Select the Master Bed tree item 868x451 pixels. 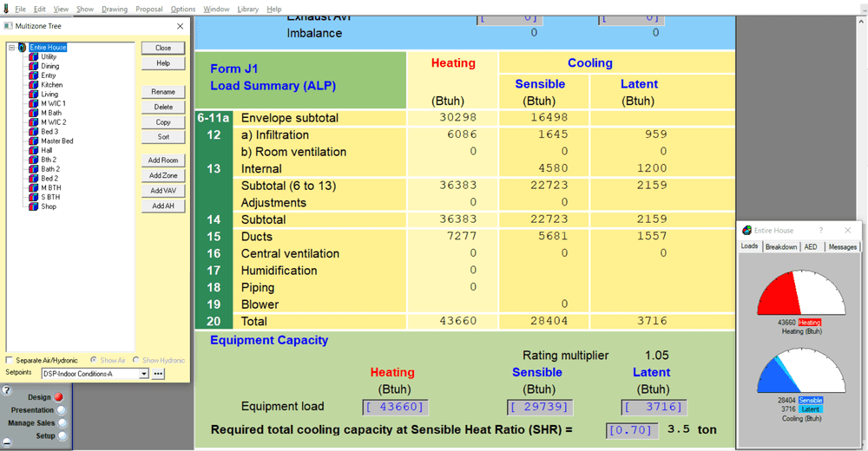pyautogui.click(x=57, y=141)
